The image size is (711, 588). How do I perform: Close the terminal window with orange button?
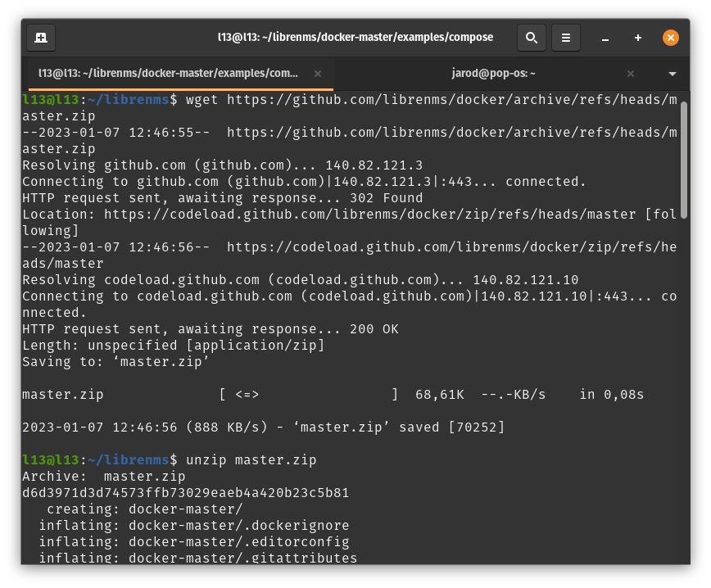(x=671, y=38)
